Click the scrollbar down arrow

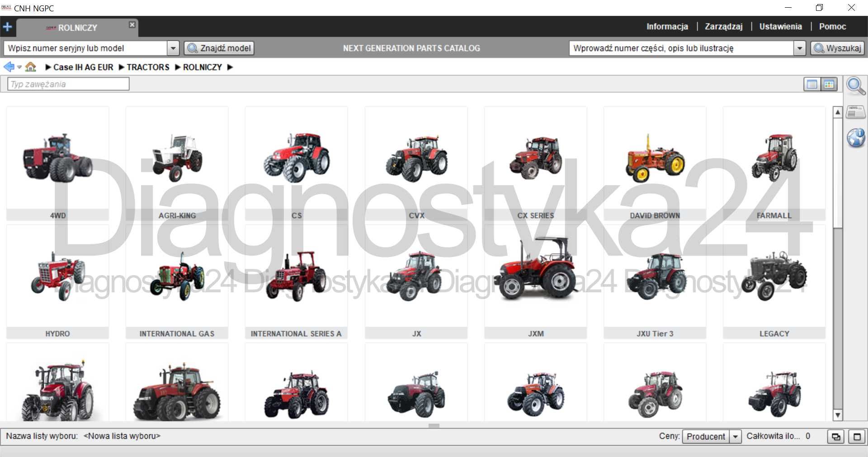click(x=838, y=414)
